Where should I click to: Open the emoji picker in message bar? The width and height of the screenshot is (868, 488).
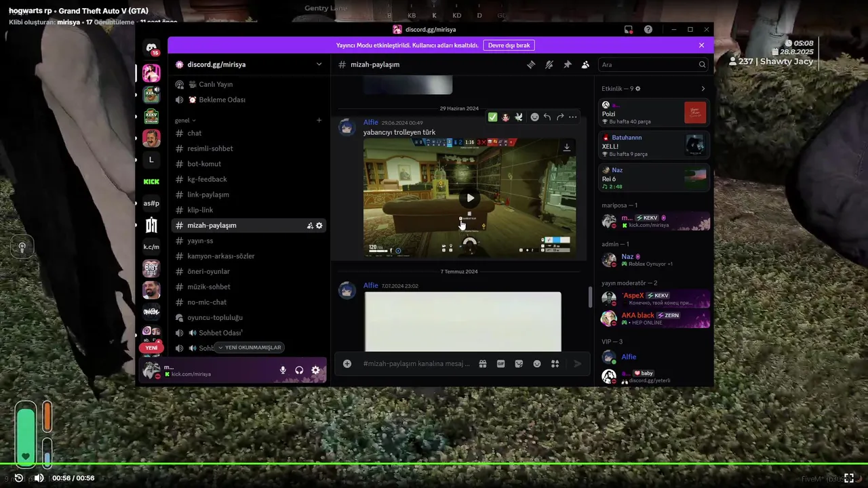click(537, 363)
